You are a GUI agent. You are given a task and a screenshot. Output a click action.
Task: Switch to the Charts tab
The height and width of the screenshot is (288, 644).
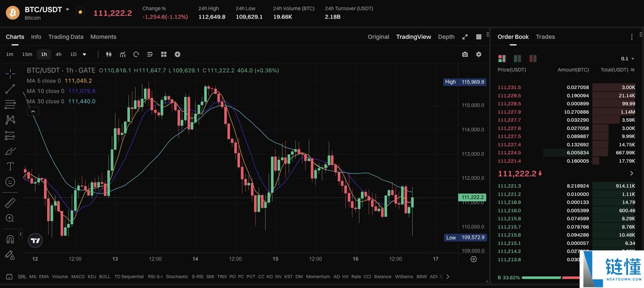(x=15, y=37)
